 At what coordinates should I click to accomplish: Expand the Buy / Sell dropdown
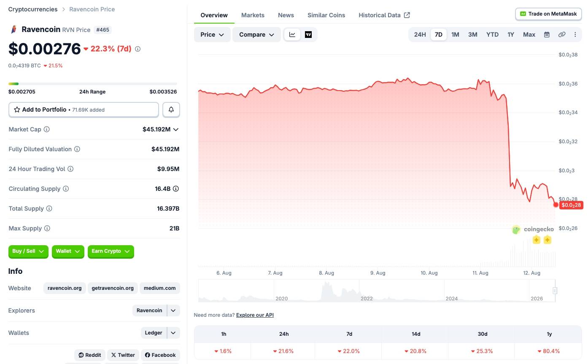28,251
